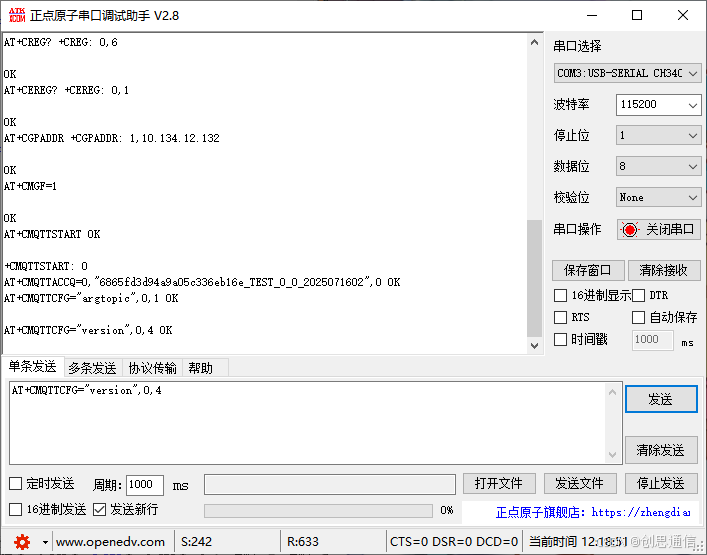Click the timestamp 1000 ms input field
Image resolution: width=707 pixels, height=555 pixels.
[x=653, y=339]
